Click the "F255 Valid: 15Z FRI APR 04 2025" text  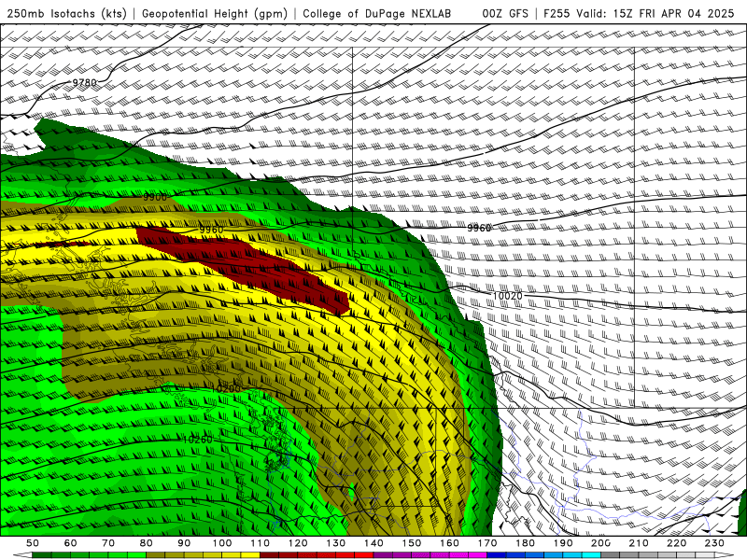639,13
